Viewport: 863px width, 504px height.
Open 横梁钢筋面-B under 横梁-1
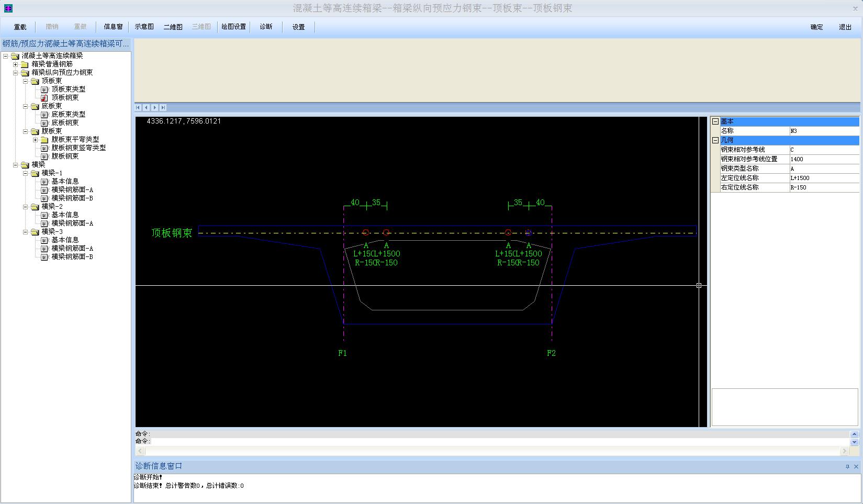(x=72, y=198)
